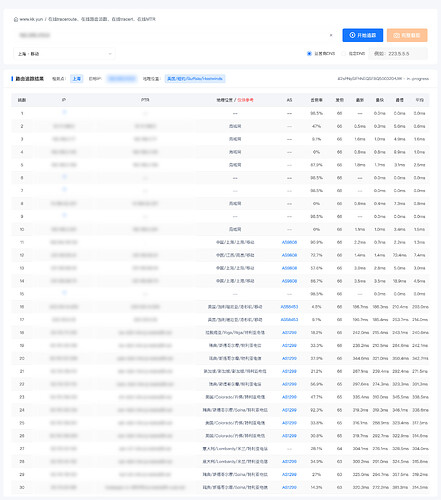This screenshot has height=500, width=441.
Task: Click the blue icon in hop 9's IP cell
Action: pos(64,215)
